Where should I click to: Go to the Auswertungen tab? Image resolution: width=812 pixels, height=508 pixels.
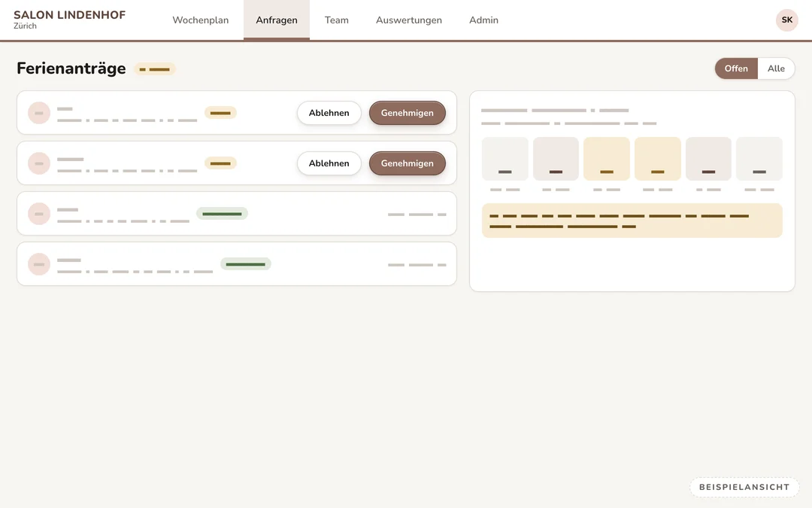pyautogui.click(x=409, y=20)
